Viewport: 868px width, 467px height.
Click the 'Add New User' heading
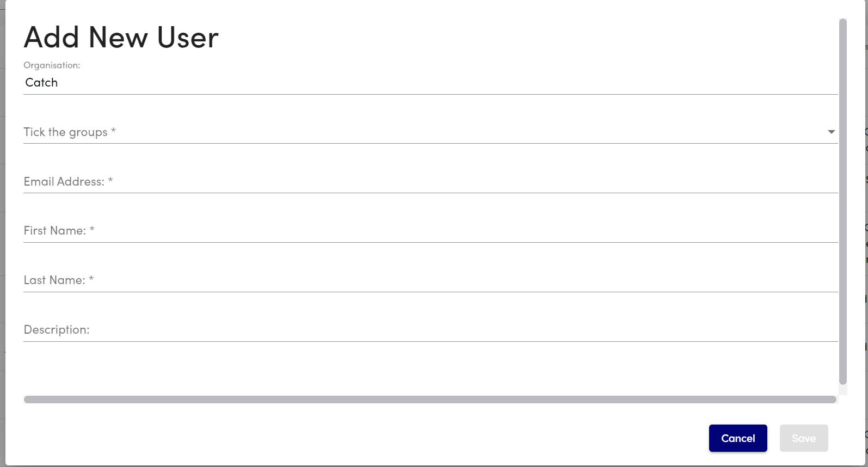[x=121, y=38]
